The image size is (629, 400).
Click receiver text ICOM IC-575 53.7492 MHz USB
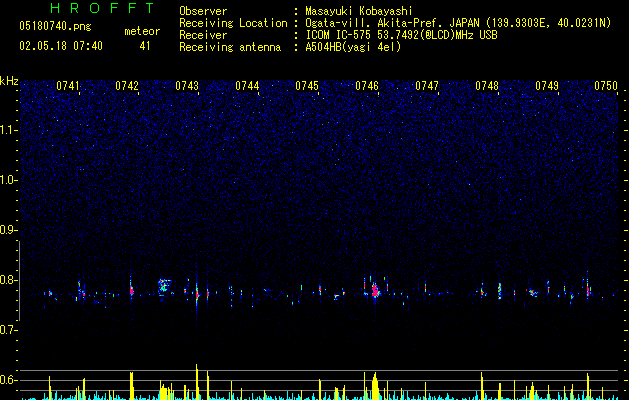click(x=401, y=35)
